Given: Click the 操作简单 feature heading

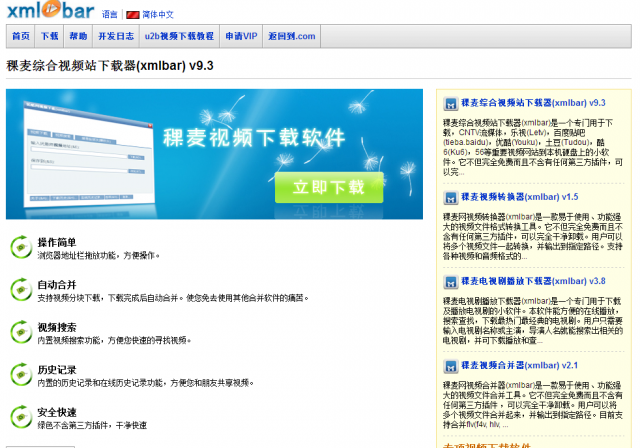Looking at the screenshot, I should pos(57,242).
